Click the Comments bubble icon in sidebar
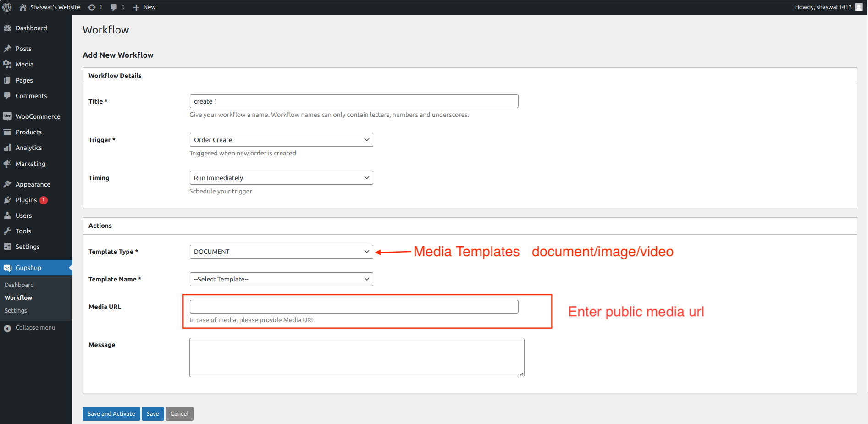The width and height of the screenshot is (868, 424). click(x=7, y=96)
